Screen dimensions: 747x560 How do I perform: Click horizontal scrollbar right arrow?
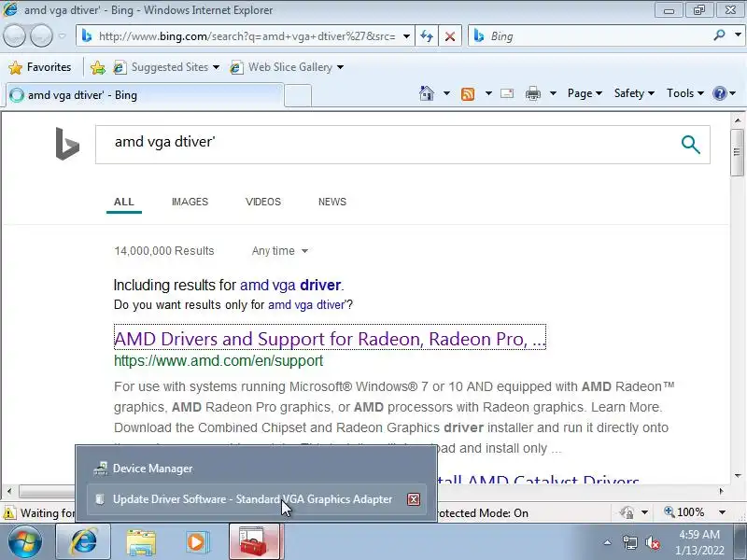click(x=721, y=491)
